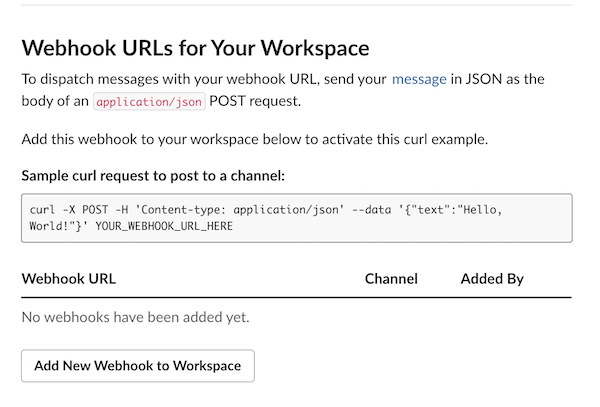Screen dimensions: 600x407
Task: Click YOUR_WEBHOOK_URL_HERE placeholder in curl sample
Action: [164, 226]
